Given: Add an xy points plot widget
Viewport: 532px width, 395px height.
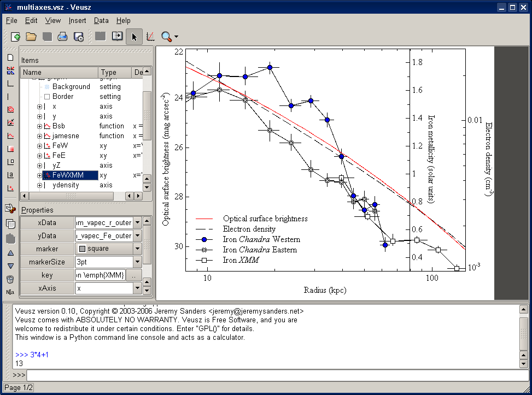Looking at the screenshot, I should point(10,188).
